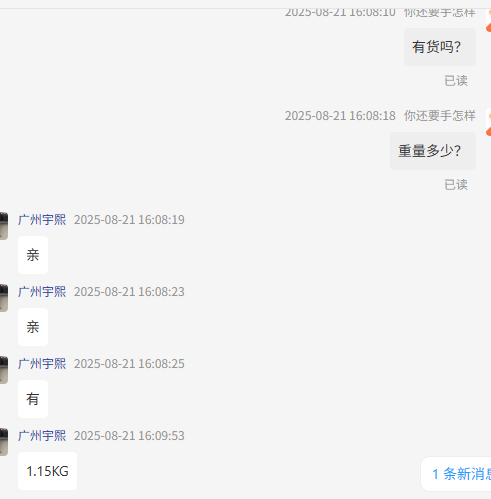This screenshot has width=491, height=499.
Task: Open 广州宇熙 avatar beside 16:08:23 message
Action: pos(4,298)
